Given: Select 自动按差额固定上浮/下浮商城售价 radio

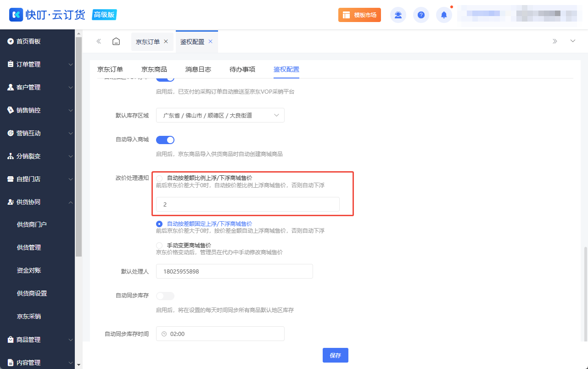Looking at the screenshot, I should [x=159, y=224].
